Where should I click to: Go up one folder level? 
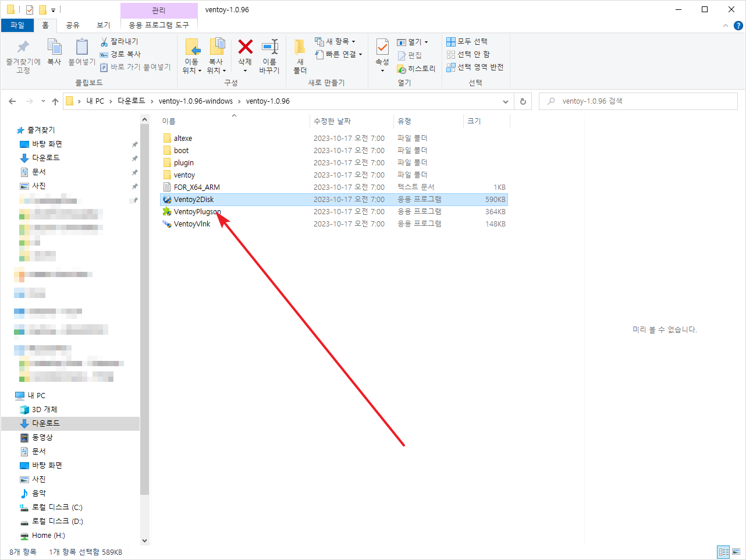tap(55, 101)
